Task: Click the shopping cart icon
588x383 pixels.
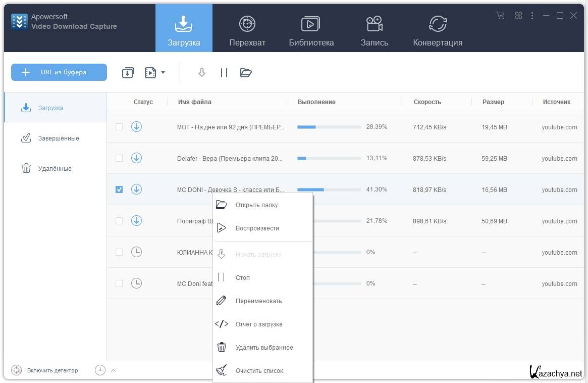Action: pyautogui.click(x=500, y=16)
